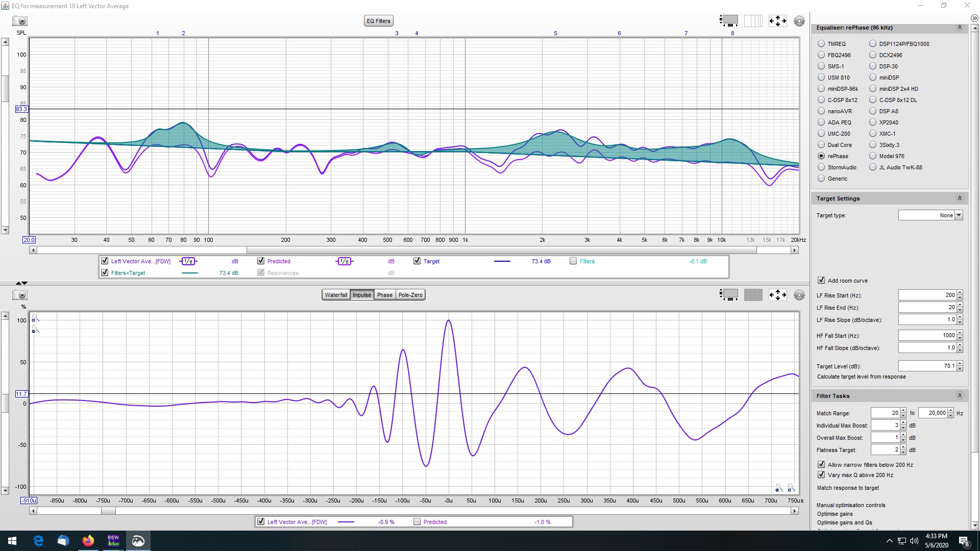Switch to Pole-Zero tab
Image resolution: width=980 pixels, height=551 pixels.
(410, 295)
